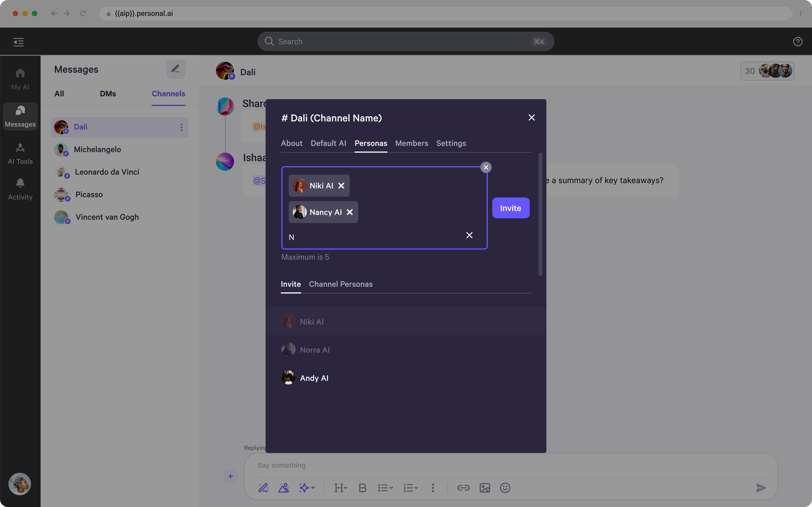Image resolution: width=812 pixels, height=507 pixels.
Task: Expand the bulleted list options dropdown
Action: pos(385,487)
